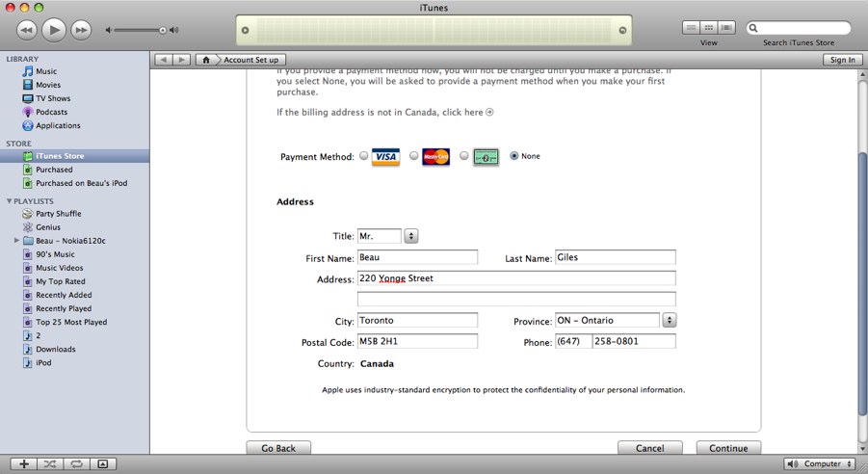This screenshot has height=474, width=868.
Task: Click the Home icon in breadcrumb
Action: (206, 60)
